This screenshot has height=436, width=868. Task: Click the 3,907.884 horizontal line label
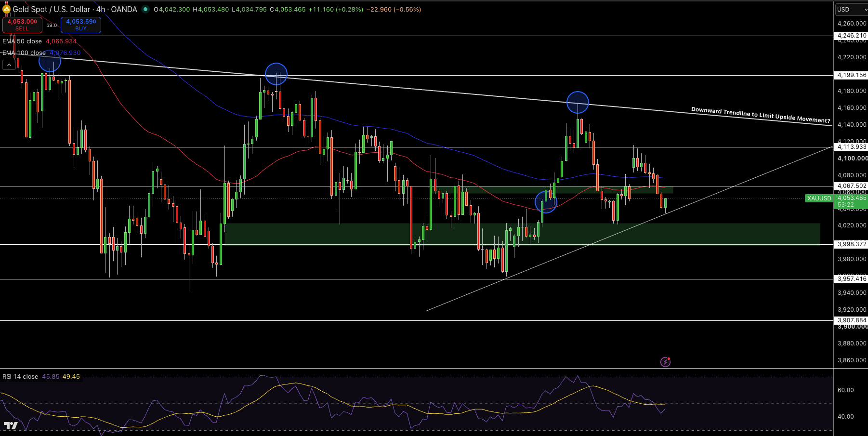click(x=851, y=320)
